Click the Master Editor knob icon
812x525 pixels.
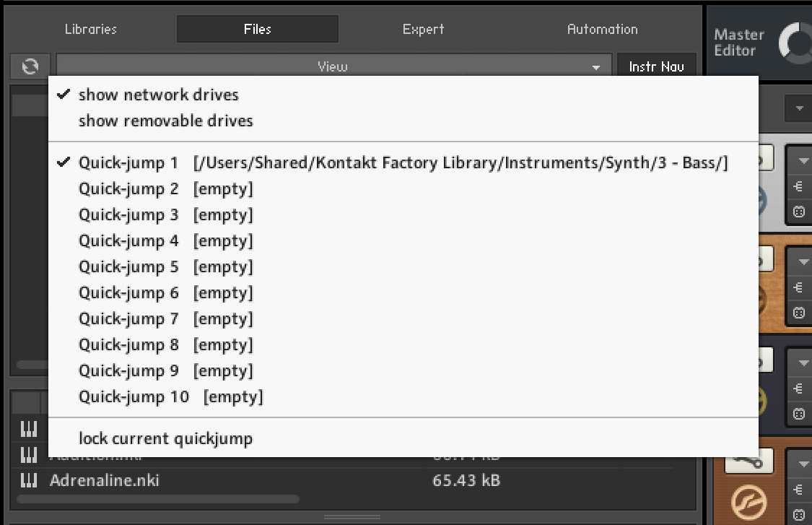pos(795,42)
